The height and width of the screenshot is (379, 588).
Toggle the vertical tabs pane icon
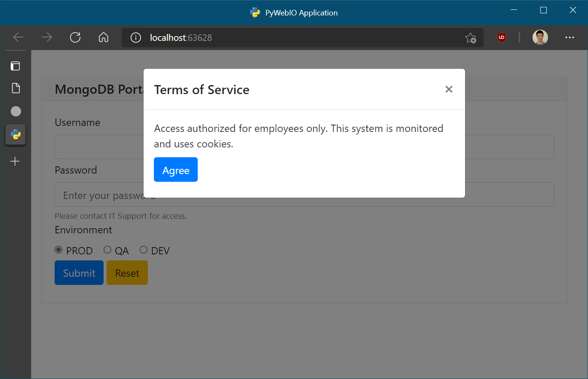click(x=15, y=66)
